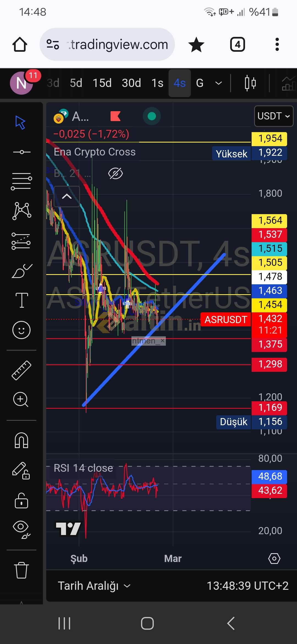Toggle hide all drawings eye icon
The image size is (297, 644).
pos(22,530)
